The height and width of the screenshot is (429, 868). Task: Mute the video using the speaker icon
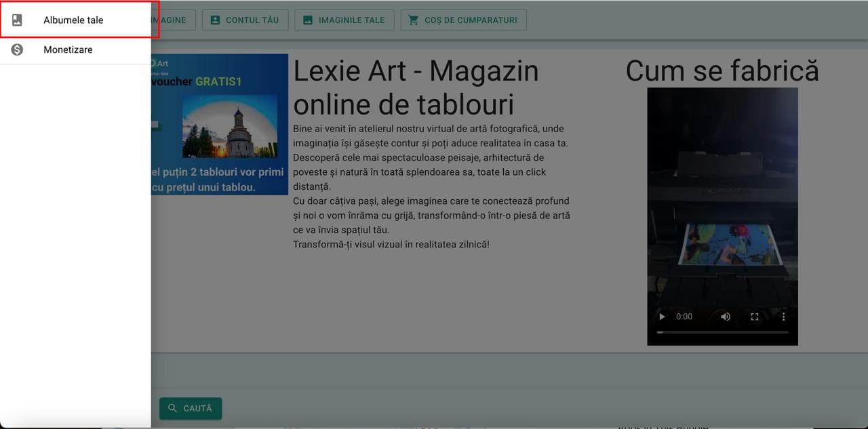[x=726, y=316]
